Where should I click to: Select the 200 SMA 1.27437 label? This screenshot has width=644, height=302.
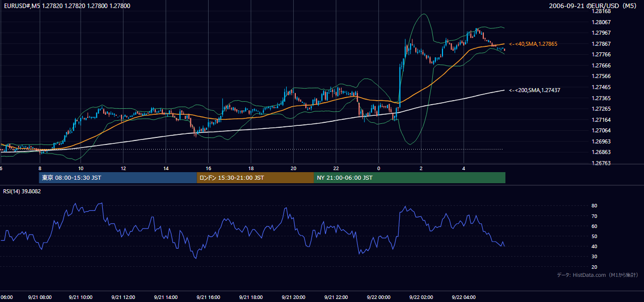pyautogui.click(x=535, y=90)
